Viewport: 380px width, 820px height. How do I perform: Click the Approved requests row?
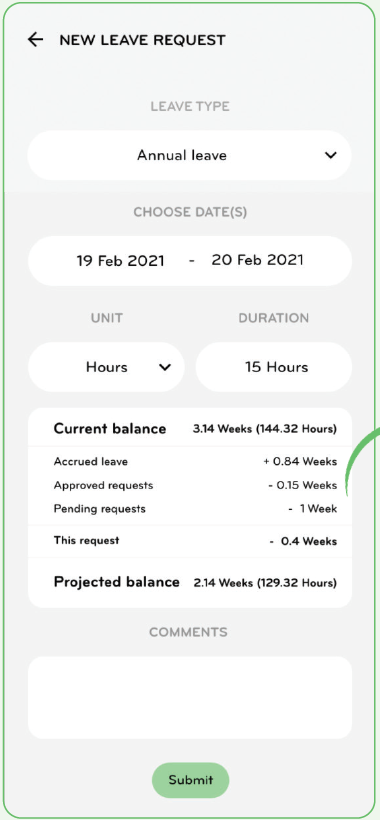(x=190, y=485)
